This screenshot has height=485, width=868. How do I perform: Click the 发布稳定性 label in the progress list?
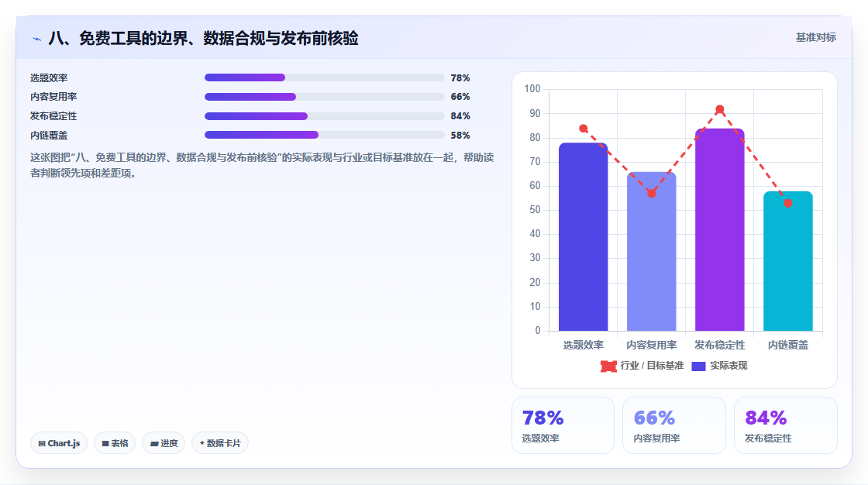(x=53, y=116)
